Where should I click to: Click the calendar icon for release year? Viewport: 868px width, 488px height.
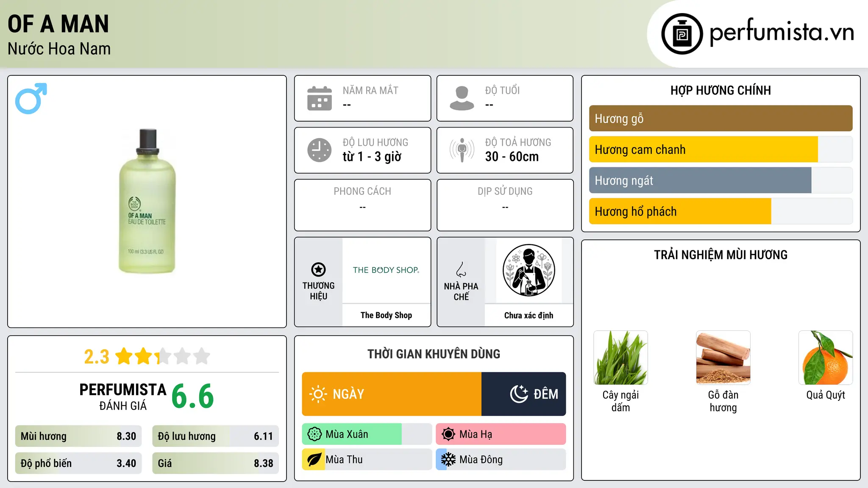point(320,98)
